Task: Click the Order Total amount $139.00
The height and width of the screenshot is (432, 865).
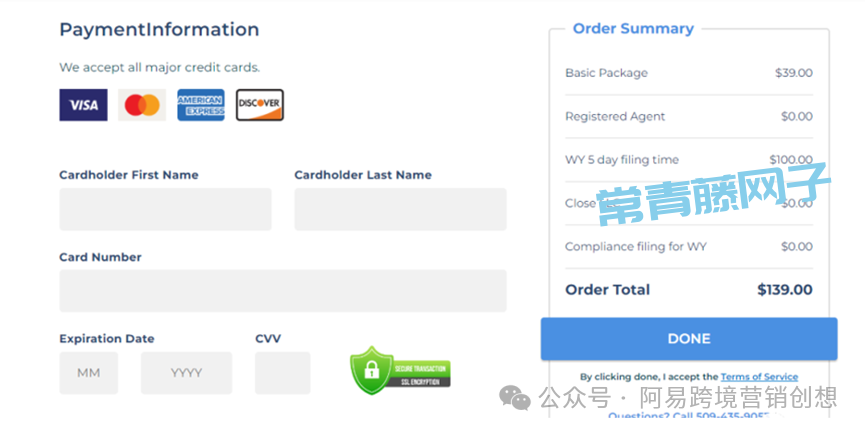Action: (x=784, y=290)
